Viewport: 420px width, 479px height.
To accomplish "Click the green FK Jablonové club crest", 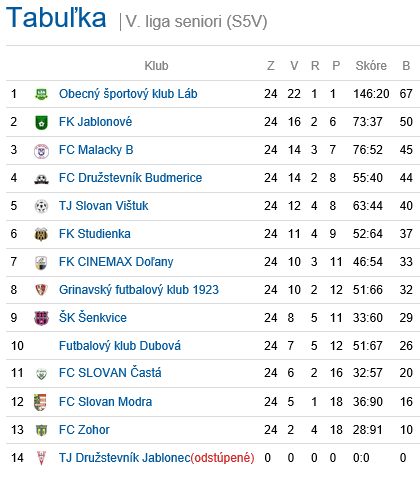I will click(x=41, y=122).
